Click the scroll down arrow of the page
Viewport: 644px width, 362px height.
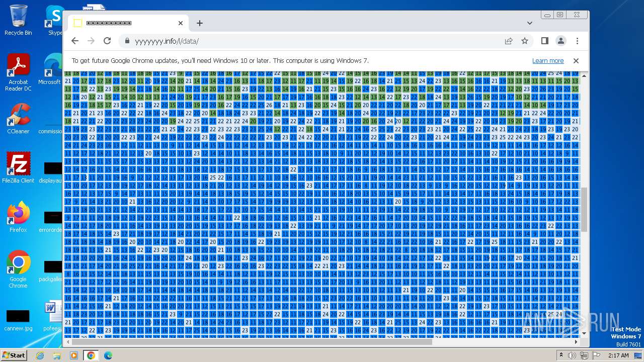(584, 333)
